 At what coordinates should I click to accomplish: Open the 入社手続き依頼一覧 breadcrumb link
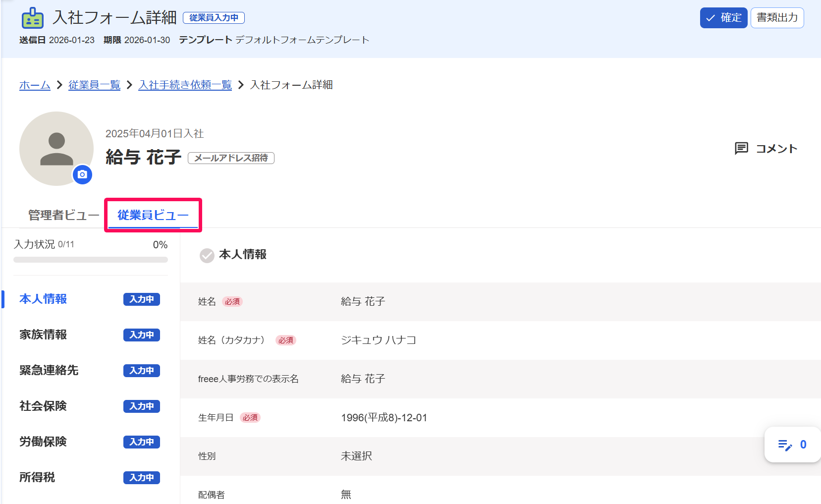point(185,85)
